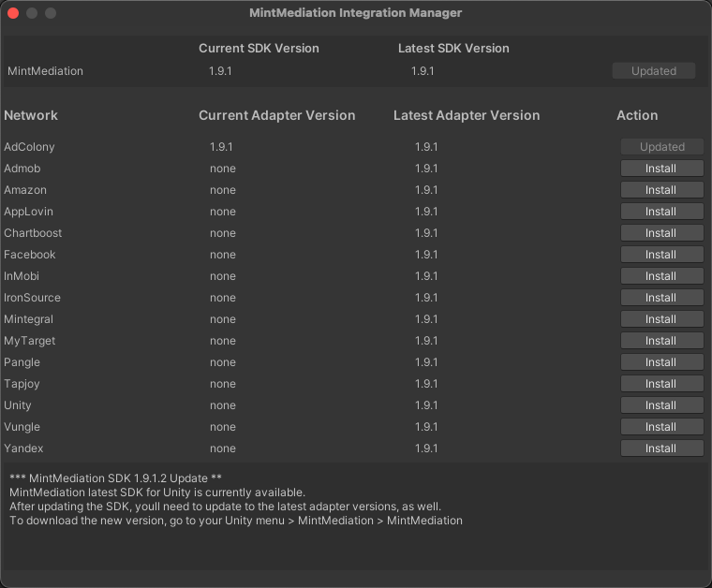Click the Latest SDK Version header
712x588 pixels.
pos(453,48)
